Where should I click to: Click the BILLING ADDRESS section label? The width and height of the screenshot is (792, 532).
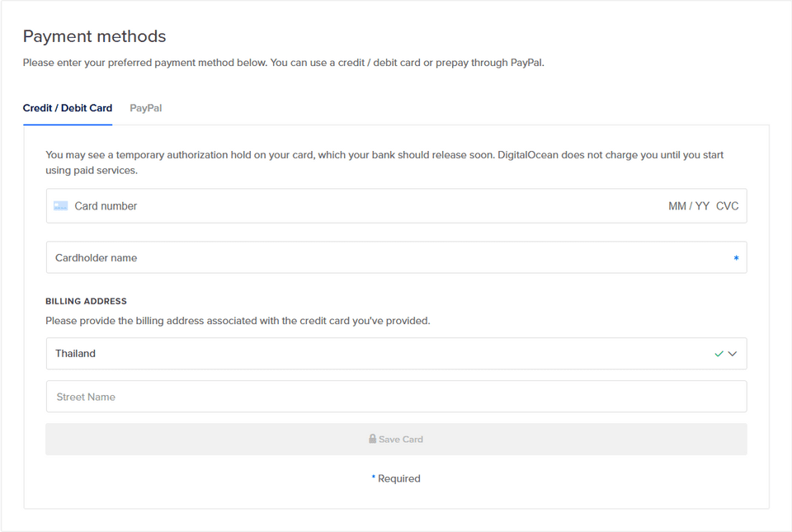click(x=86, y=301)
